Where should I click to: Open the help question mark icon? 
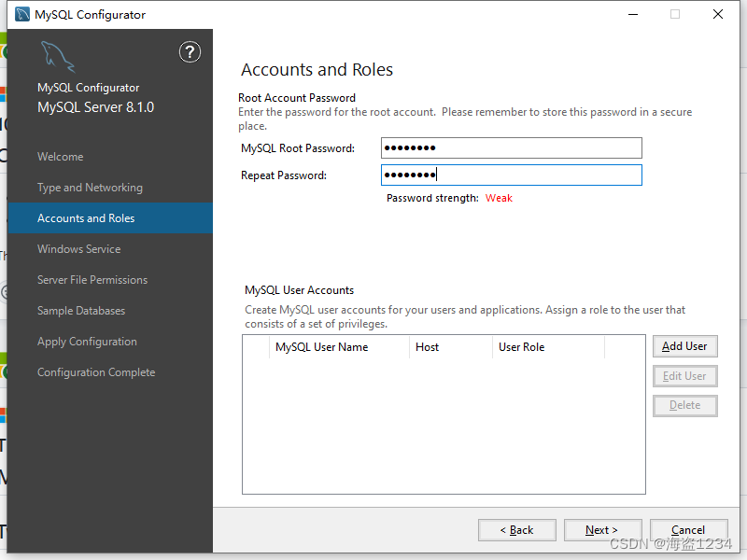pos(190,52)
